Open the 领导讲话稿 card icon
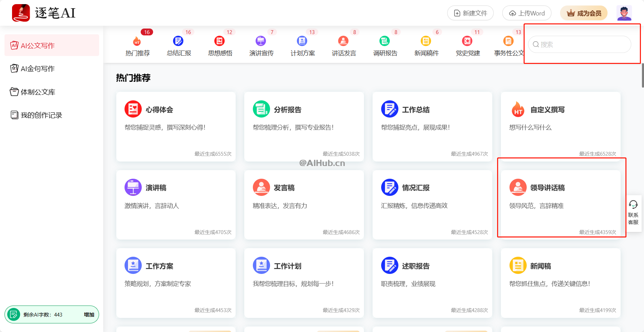This screenshot has height=332, width=644. pos(518,187)
